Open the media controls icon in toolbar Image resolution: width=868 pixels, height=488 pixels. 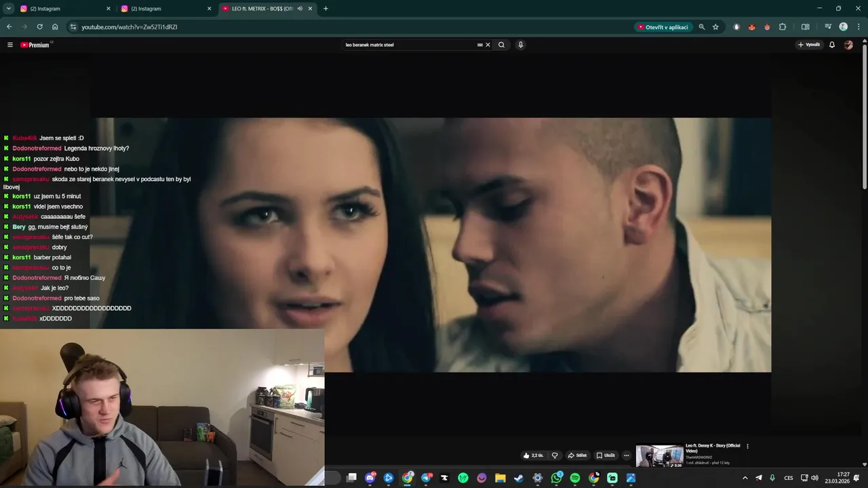point(828,27)
